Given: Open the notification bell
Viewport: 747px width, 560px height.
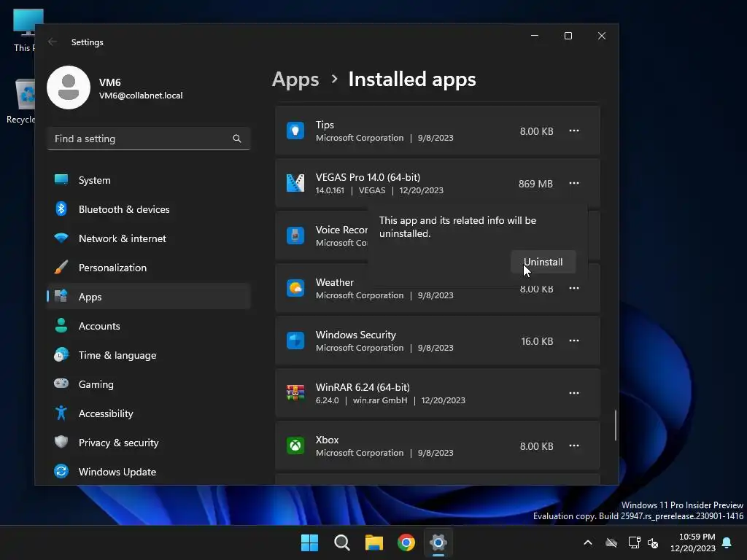Looking at the screenshot, I should 727,542.
